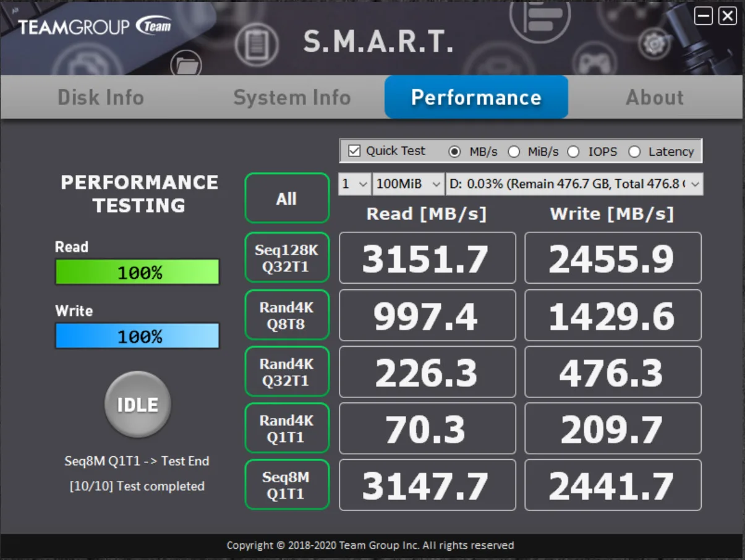This screenshot has width=745, height=560.
Task: Choose the IOPS radio button
Action: 573,151
